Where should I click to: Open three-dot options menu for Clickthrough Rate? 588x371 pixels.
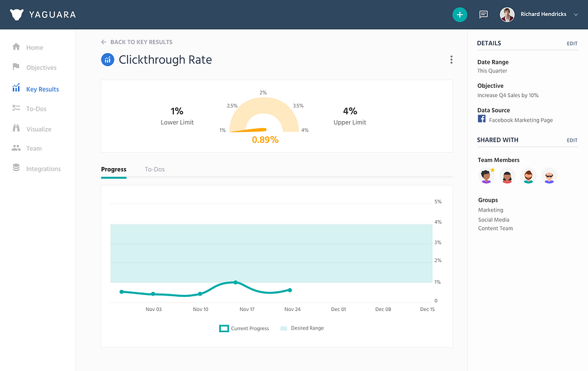tap(451, 59)
